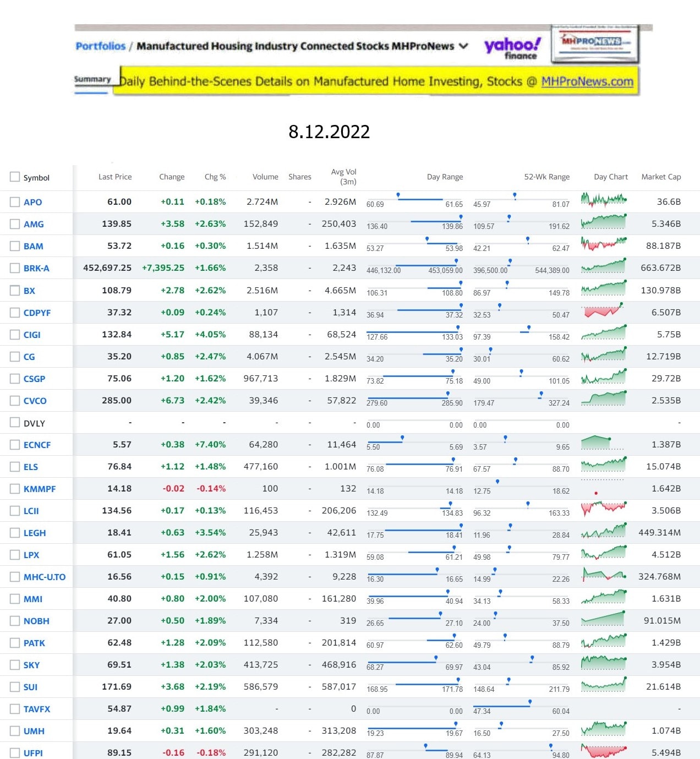
Task: Sort by Symbol column header
Action: (36, 178)
